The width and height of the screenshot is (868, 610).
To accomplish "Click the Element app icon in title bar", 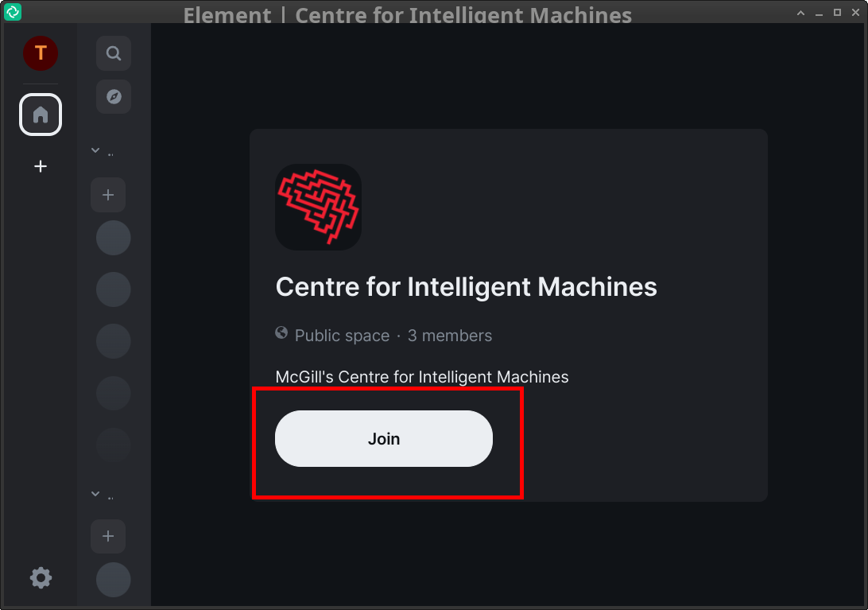I will coord(13,12).
